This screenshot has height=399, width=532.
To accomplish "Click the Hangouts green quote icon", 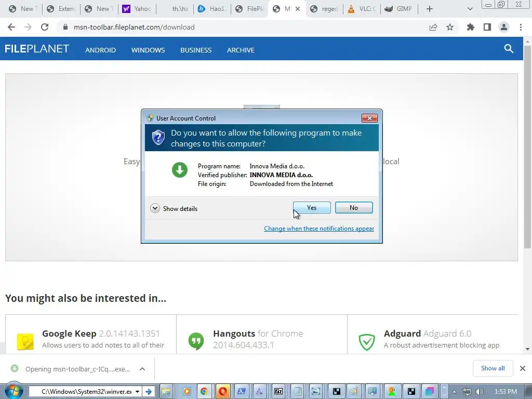I will [x=196, y=341].
